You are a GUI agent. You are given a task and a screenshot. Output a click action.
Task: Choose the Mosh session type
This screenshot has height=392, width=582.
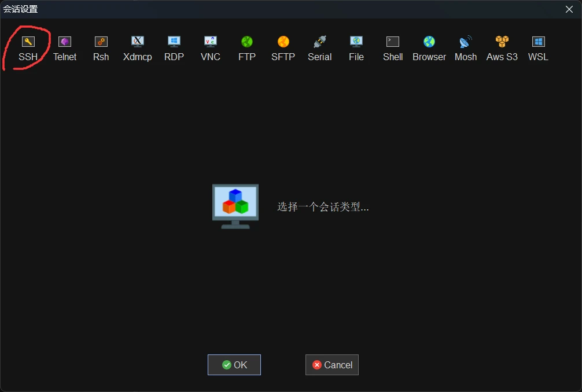pyautogui.click(x=466, y=49)
